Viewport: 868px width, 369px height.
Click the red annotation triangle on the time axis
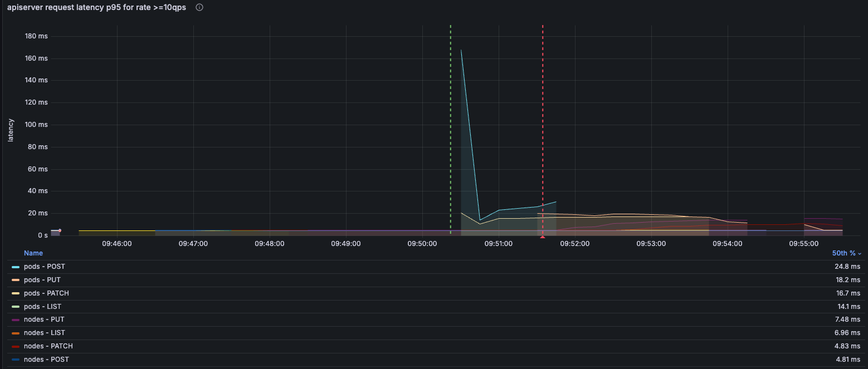543,237
